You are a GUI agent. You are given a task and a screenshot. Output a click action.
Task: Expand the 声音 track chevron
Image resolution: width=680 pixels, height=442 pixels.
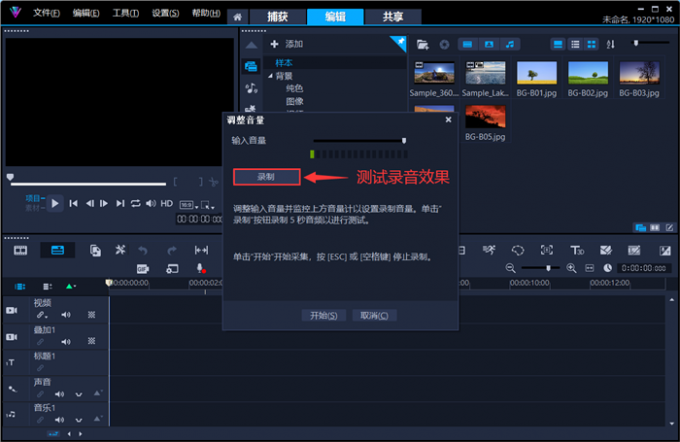click(x=78, y=394)
